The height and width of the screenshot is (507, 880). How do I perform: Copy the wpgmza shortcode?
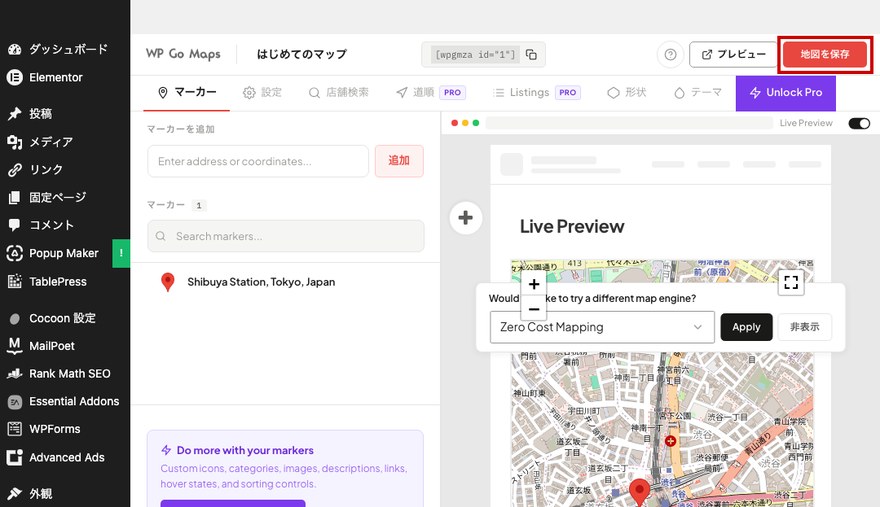click(x=531, y=54)
